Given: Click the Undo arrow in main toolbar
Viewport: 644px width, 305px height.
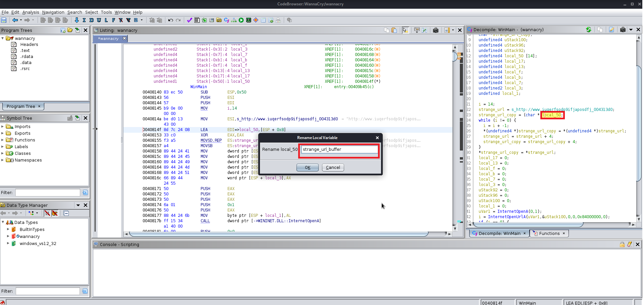Looking at the screenshot, I should pos(170,20).
